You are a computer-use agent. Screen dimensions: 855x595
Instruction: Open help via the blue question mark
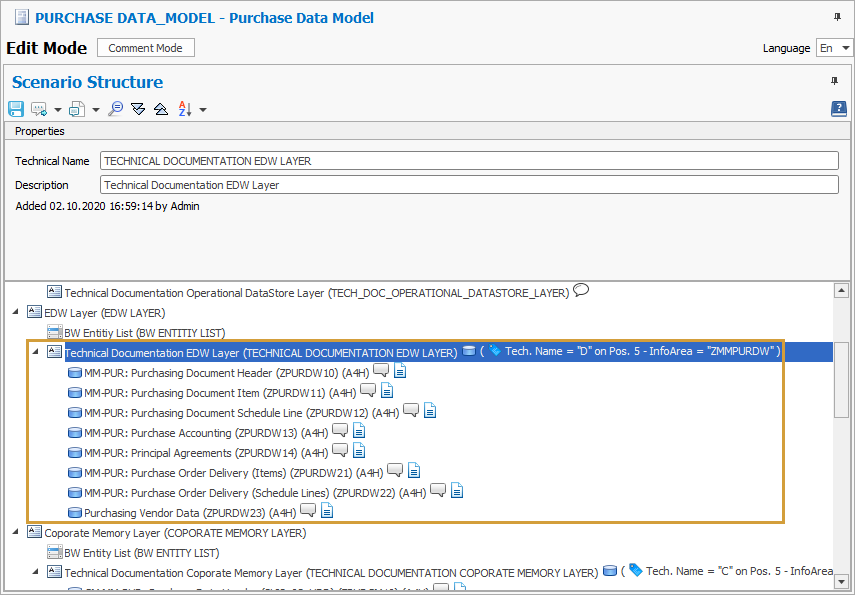(x=839, y=109)
